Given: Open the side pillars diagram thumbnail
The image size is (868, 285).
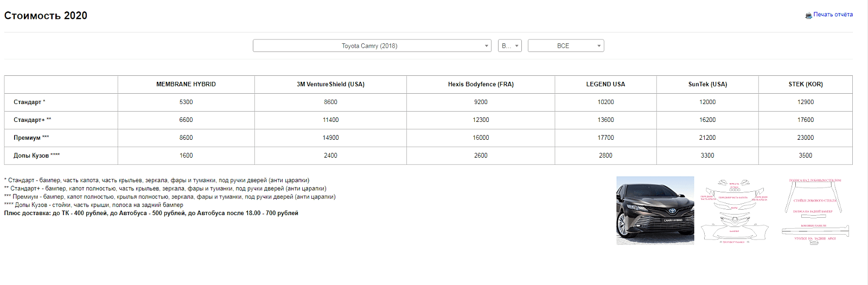Looking at the screenshot, I should [x=815, y=211].
